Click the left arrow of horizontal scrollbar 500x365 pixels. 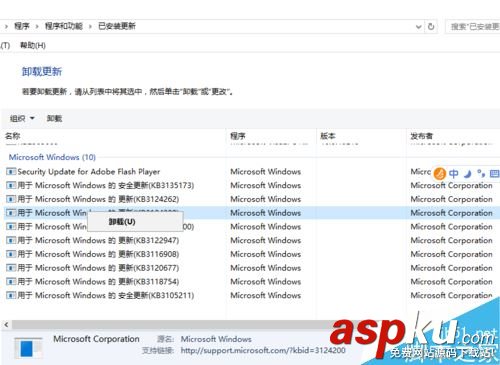tap(6, 325)
